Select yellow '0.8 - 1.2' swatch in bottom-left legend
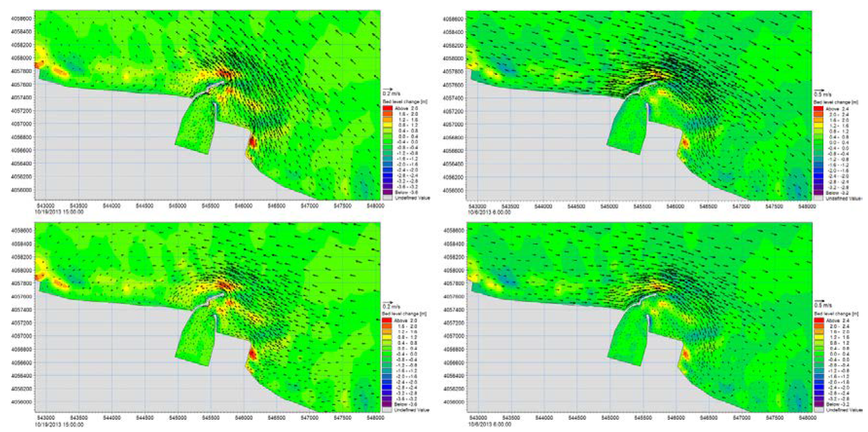868x432 pixels. [x=387, y=337]
